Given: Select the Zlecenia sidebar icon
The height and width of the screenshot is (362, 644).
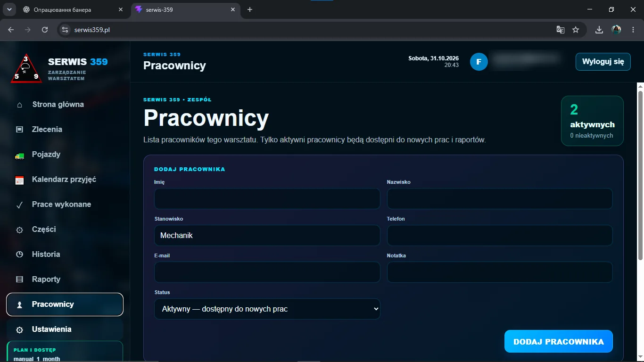Looking at the screenshot, I should click(19, 130).
